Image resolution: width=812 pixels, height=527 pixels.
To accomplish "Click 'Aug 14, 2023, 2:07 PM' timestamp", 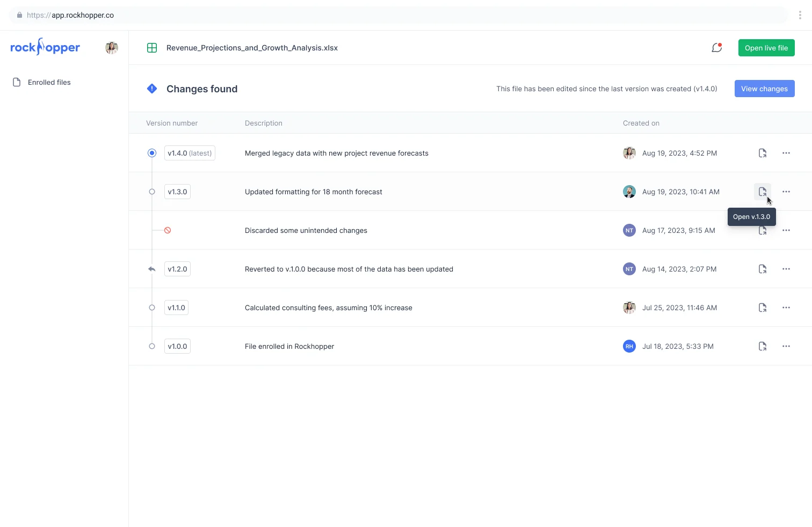I will point(679,269).
